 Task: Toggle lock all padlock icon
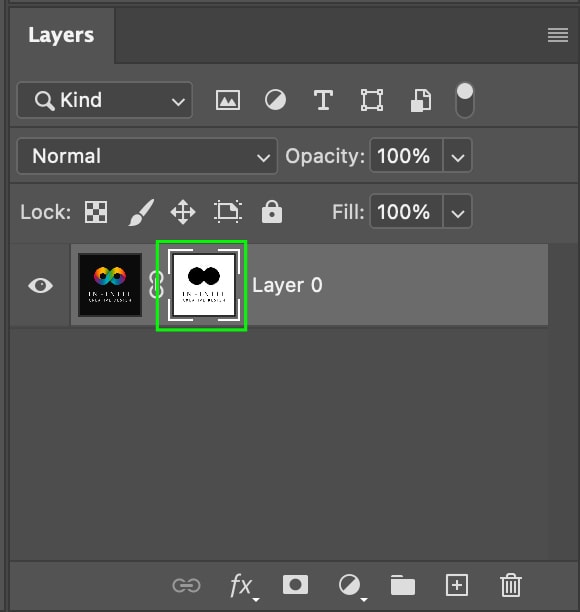point(272,212)
